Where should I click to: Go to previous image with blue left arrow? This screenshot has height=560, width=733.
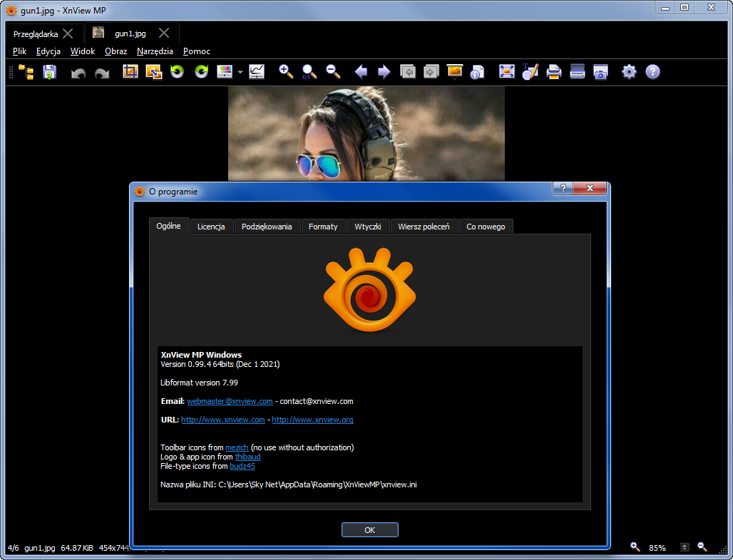(361, 71)
